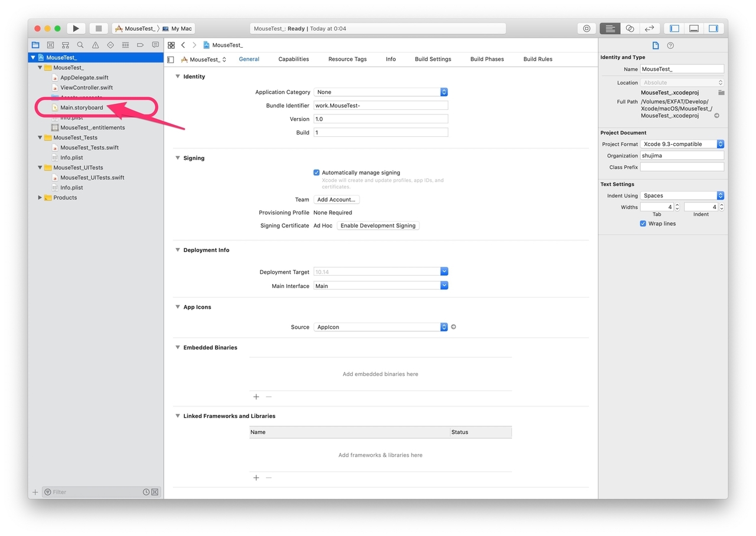Toggle Automatically manage signing checkbox
756x536 pixels.
point(317,173)
